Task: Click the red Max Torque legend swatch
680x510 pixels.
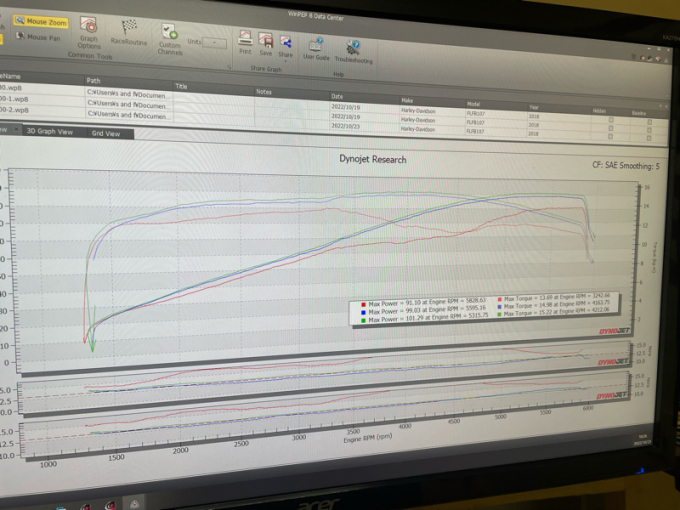Action: click(500, 299)
